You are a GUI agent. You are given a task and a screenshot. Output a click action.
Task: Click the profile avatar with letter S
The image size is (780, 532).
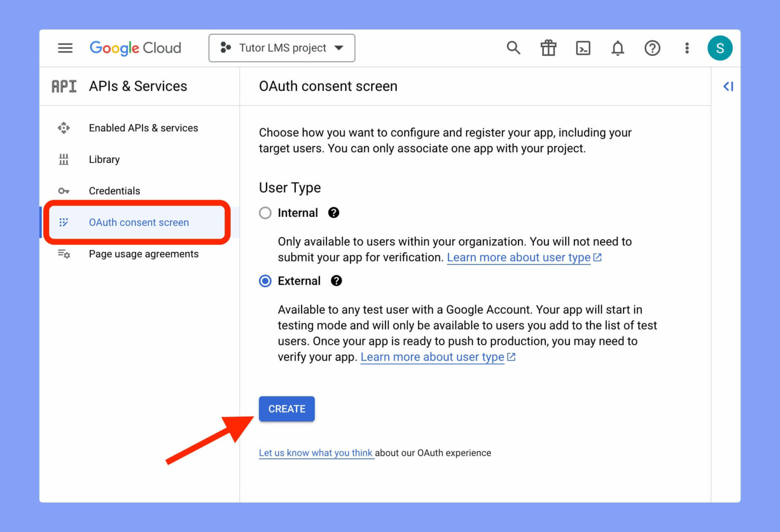pyautogui.click(x=720, y=48)
